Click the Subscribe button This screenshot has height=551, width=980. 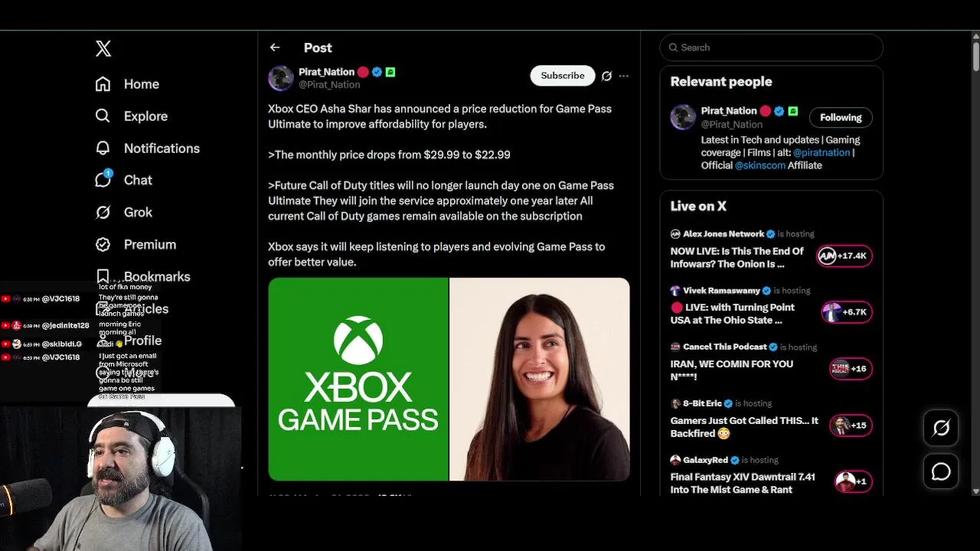click(x=563, y=76)
